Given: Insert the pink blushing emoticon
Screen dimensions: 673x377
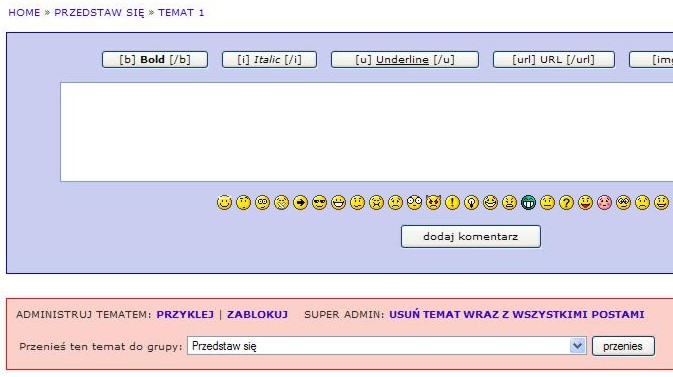Looking at the screenshot, I should click(x=604, y=202).
